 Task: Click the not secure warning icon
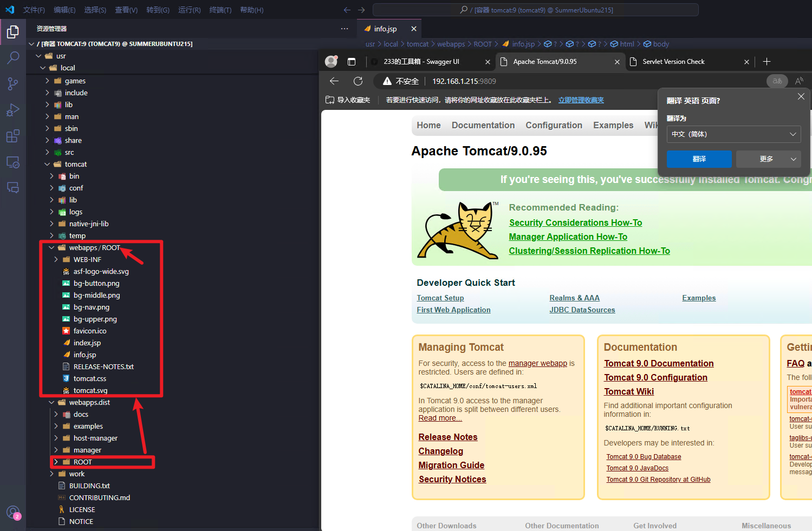[x=387, y=81]
